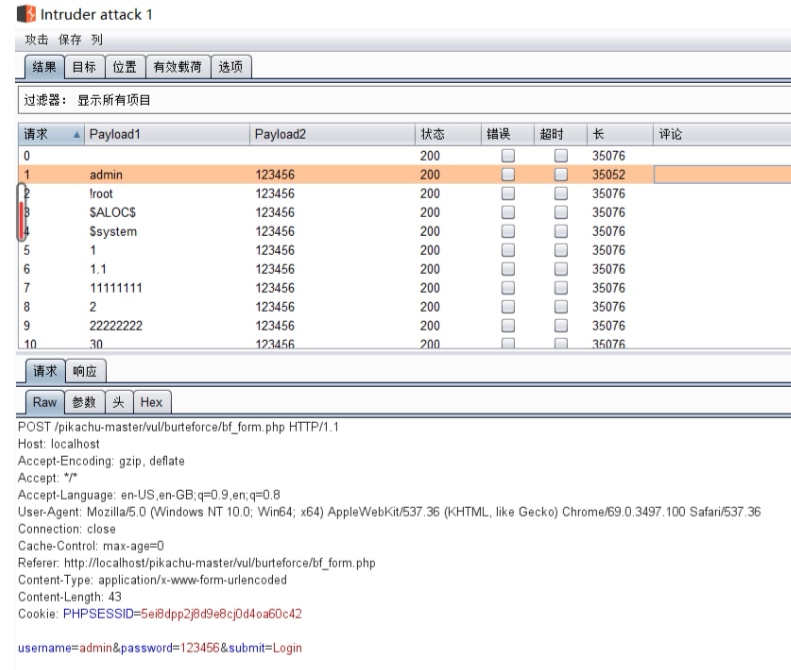Switch to the Hex view tab
Image resolution: width=791 pixels, height=670 pixels.
(x=151, y=402)
